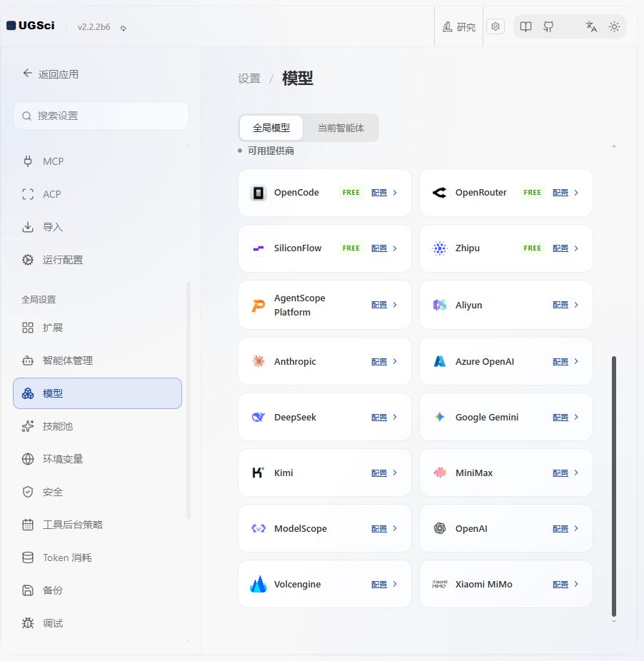
Task: Focus the 搜索设置 search field
Action: pos(101,116)
